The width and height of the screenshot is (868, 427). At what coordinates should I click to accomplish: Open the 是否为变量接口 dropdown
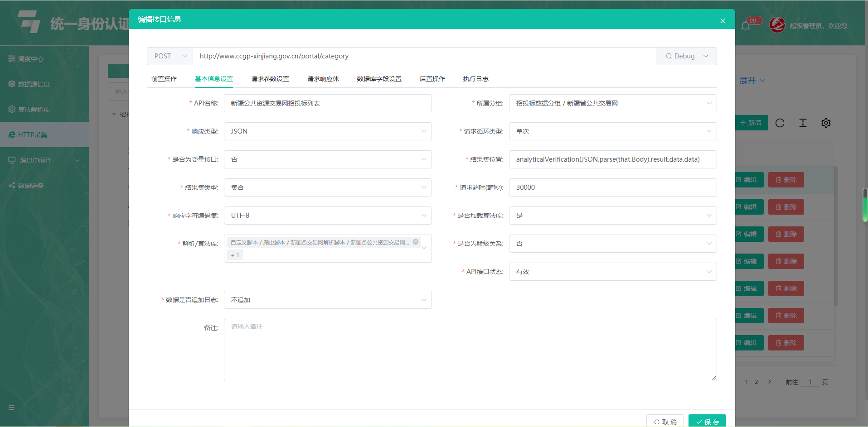click(328, 159)
